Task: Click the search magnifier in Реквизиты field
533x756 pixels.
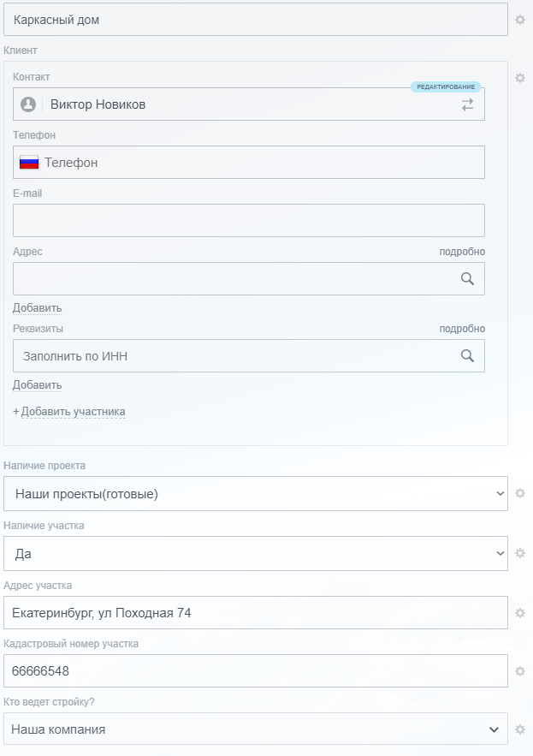Action: (467, 355)
